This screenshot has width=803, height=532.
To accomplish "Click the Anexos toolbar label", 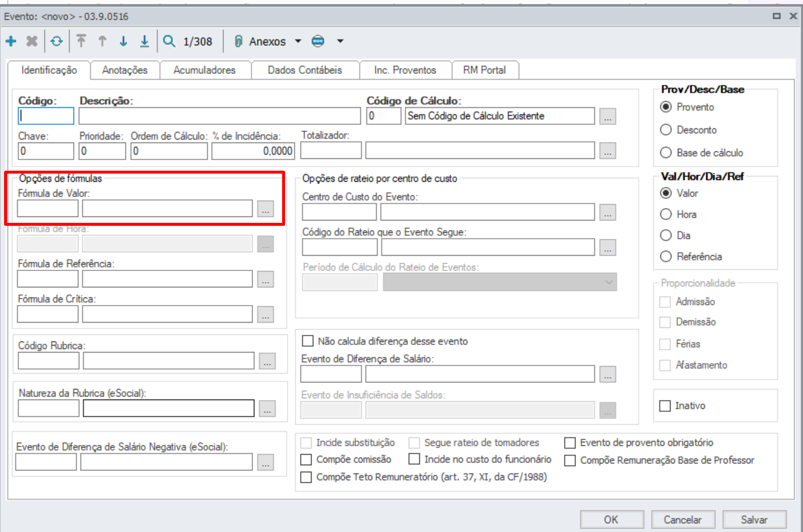I will (267, 42).
